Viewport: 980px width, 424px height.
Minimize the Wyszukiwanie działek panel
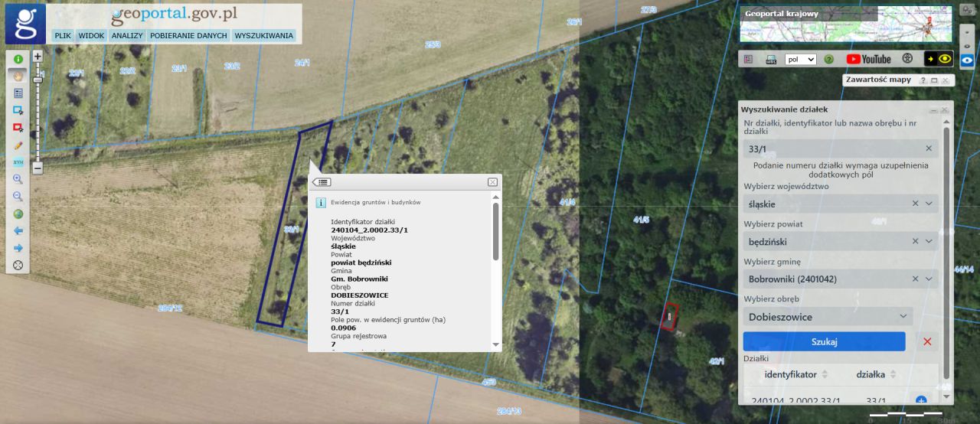click(933, 110)
